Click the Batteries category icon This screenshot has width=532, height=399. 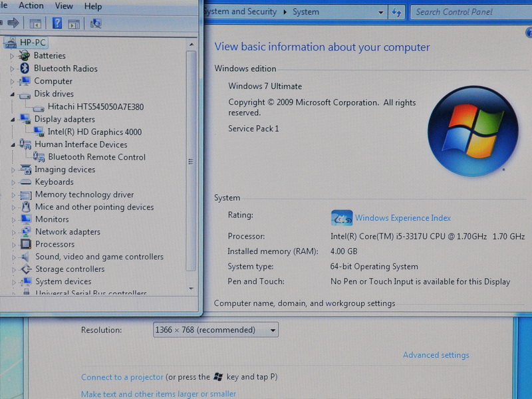coord(24,55)
